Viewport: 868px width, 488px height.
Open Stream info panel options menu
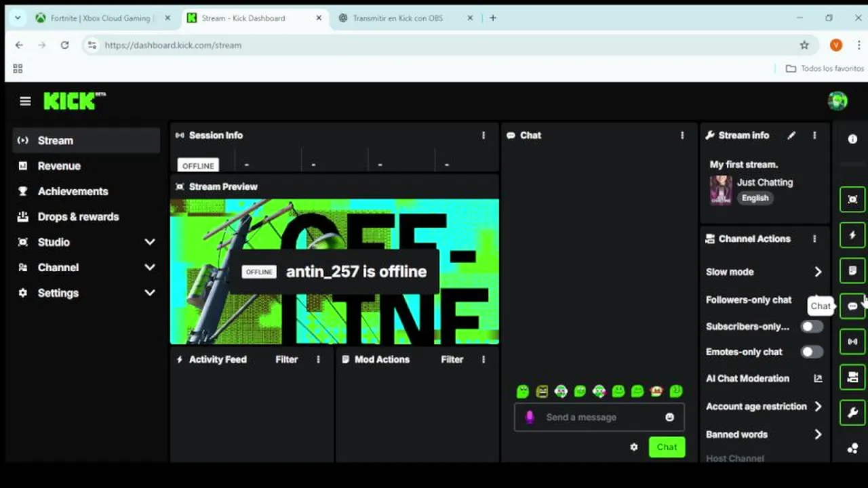click(814, 136)
